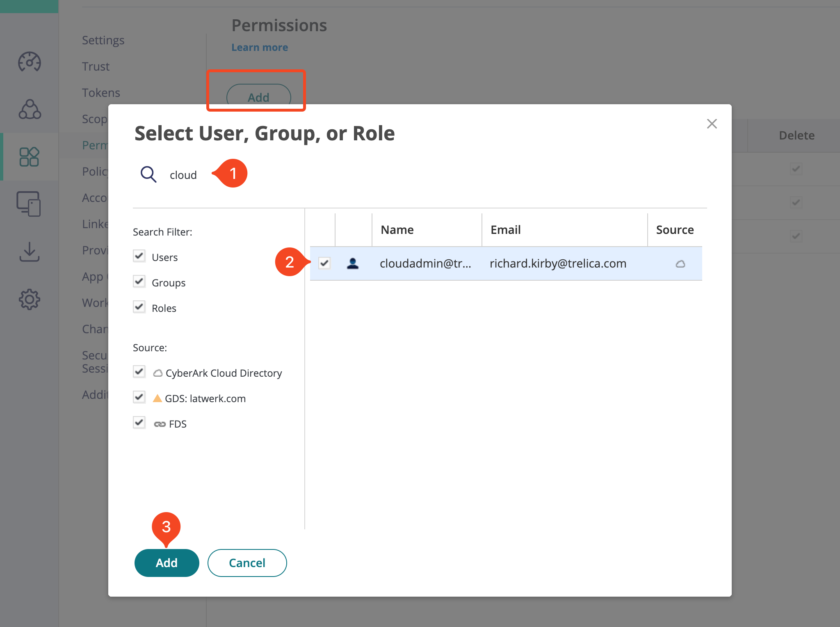
Task: Toggle the second Delete column checkbox behind dialog
Action: click(796, 202)
